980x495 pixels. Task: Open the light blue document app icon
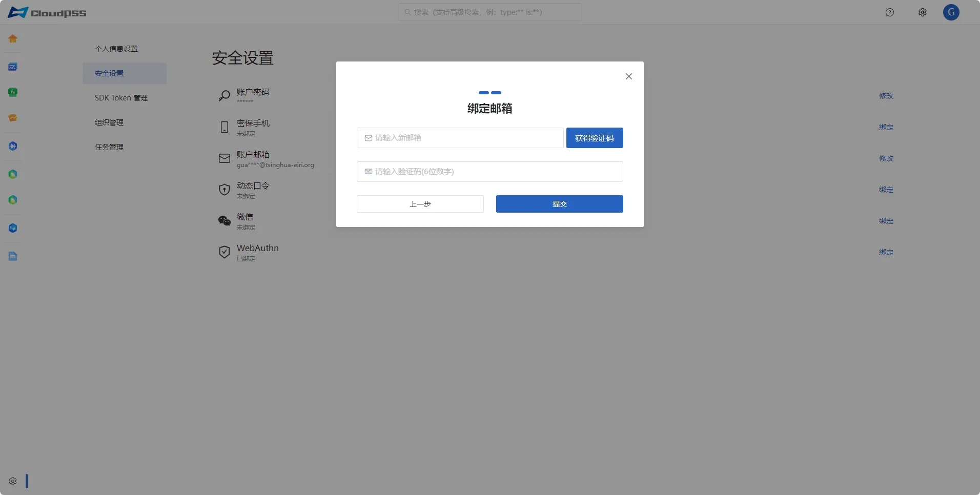(x=13, y=256)
